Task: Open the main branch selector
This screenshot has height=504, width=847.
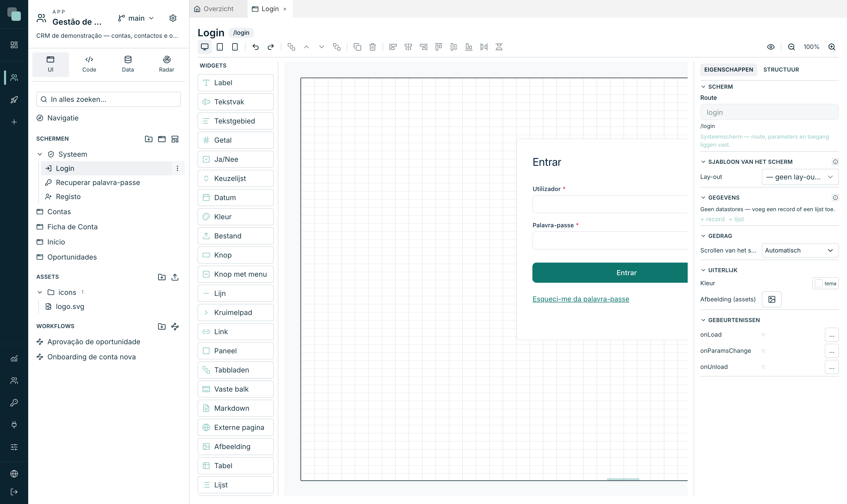Action: point(136,18)
